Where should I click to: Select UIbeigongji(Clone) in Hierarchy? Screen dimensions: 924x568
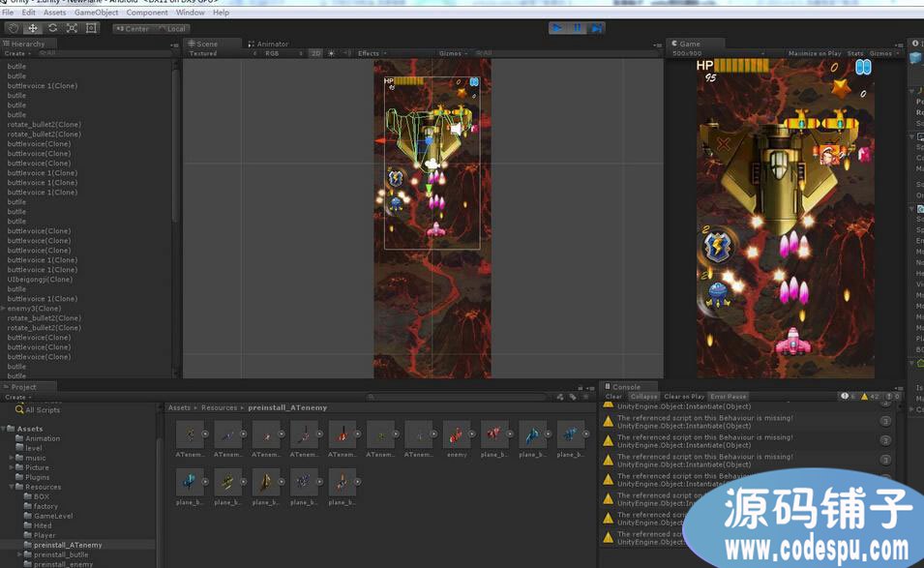coord(40,280)
